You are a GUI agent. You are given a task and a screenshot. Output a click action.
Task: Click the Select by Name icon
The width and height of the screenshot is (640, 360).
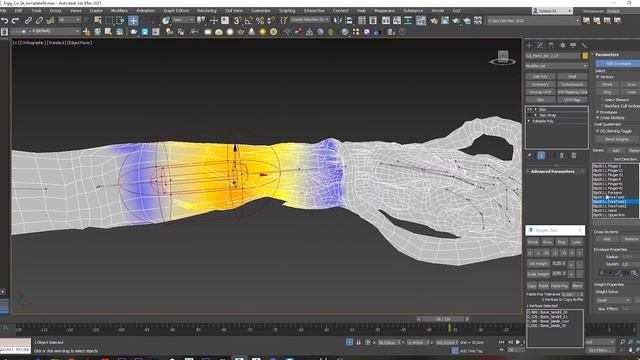(x=98, y=20)
